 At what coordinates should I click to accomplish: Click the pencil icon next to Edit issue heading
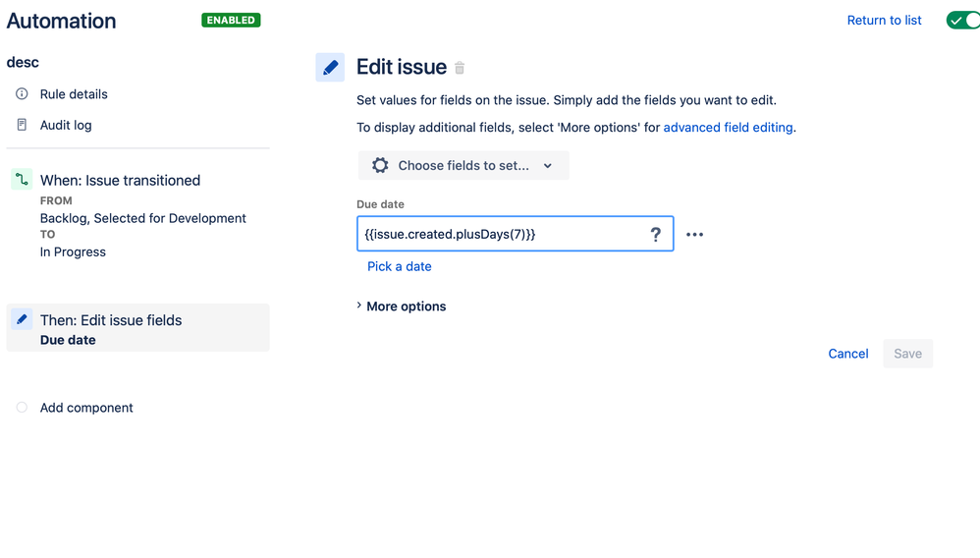(330, 67)
